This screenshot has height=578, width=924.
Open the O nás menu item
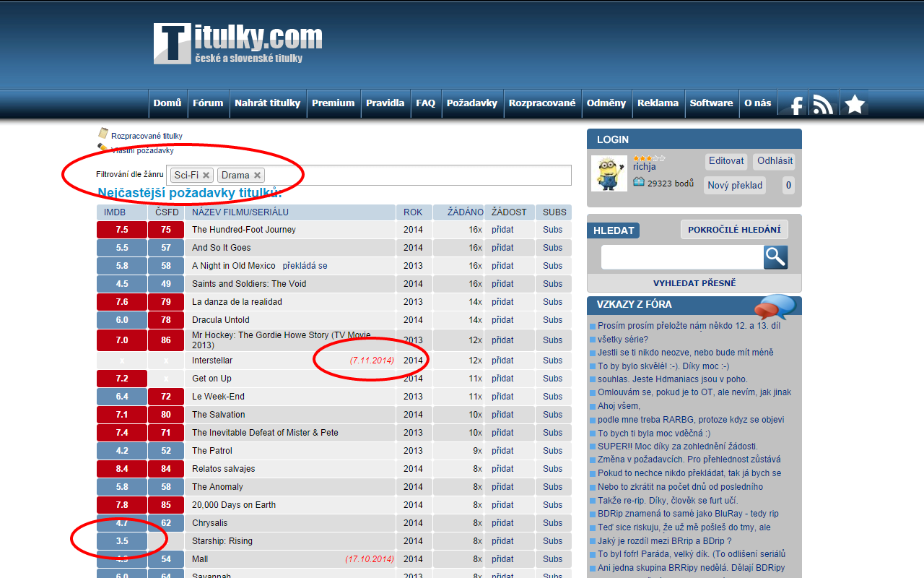point(758,103)
